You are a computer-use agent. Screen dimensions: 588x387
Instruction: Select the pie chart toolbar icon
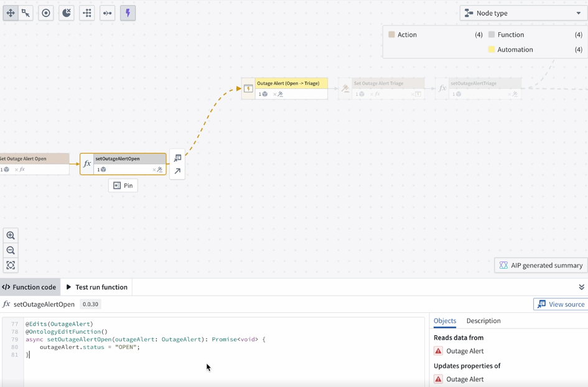[65, 12]
